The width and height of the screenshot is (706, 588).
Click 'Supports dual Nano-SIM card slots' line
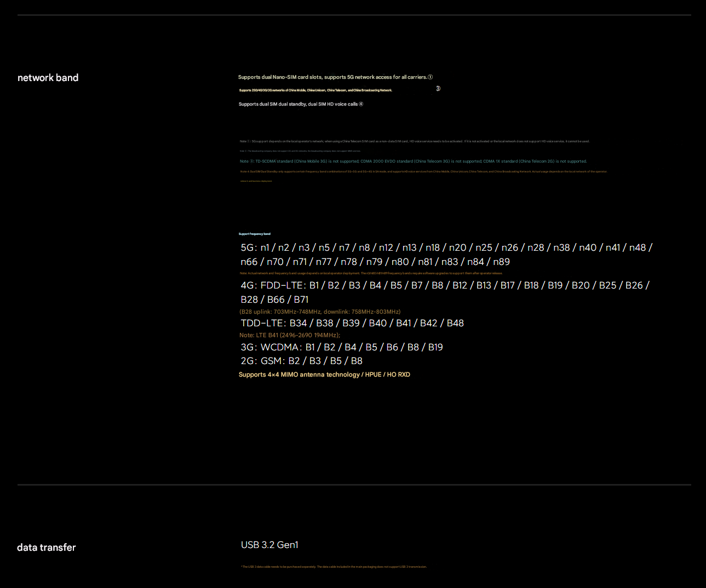coord(332,77)
